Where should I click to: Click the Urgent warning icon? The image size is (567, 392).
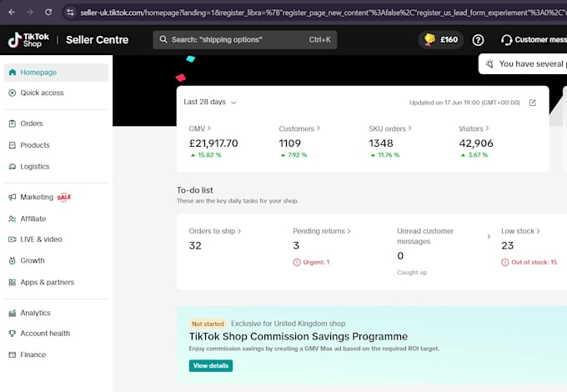point(297,263)
